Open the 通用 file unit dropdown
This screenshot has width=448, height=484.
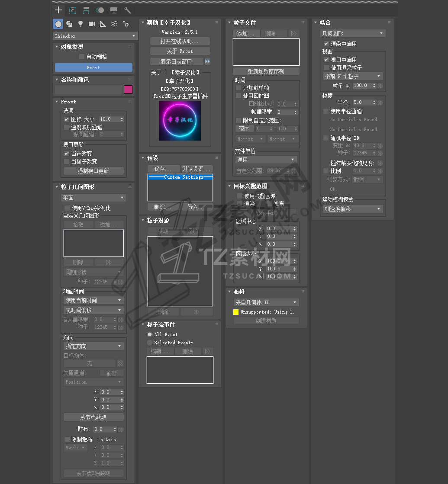266,160
